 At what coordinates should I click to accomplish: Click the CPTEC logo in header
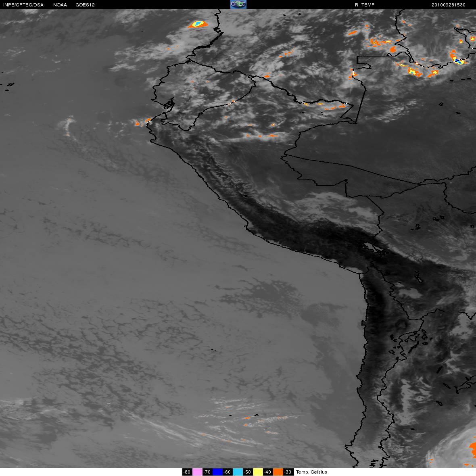[x=238, y=4]
